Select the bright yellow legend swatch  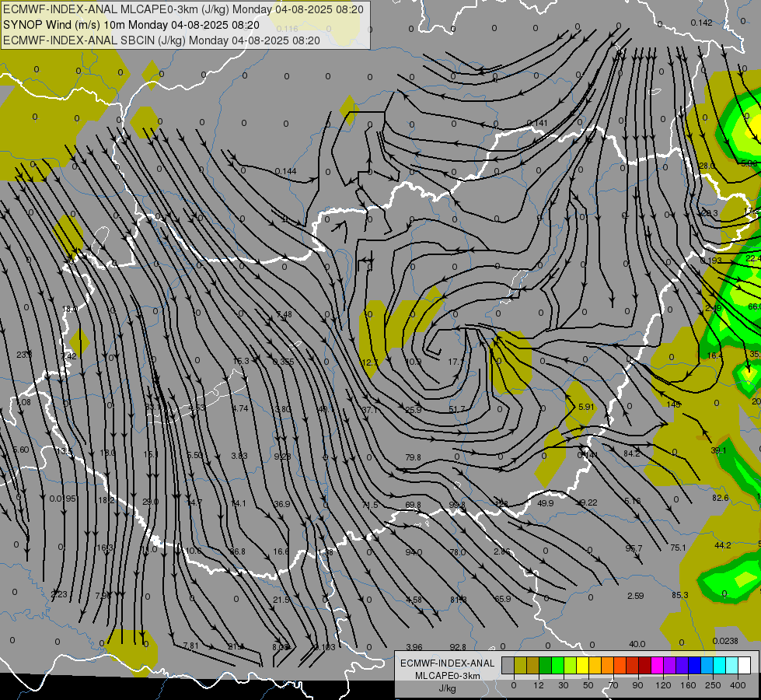pyautogui.click(x=582, y=666)
